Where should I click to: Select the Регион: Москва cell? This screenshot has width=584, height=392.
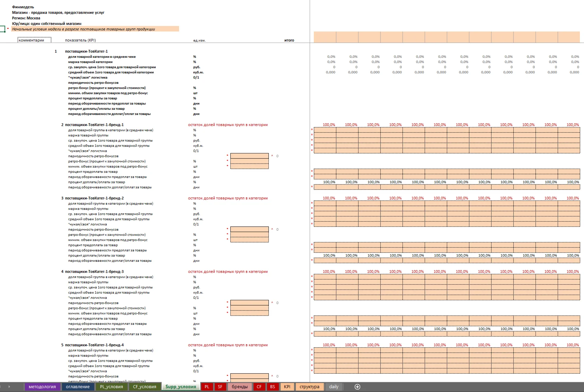point(26,18)
